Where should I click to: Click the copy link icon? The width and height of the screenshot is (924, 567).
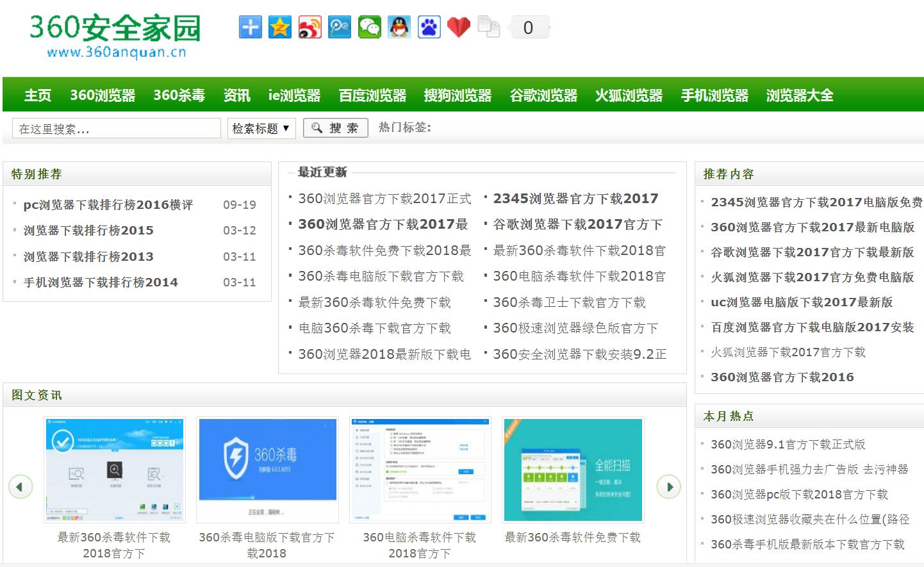(489, 28)
